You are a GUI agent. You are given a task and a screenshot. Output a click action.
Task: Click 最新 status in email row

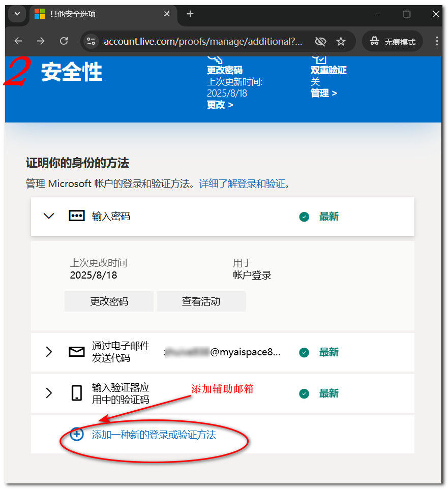click(x=329, y=352)
